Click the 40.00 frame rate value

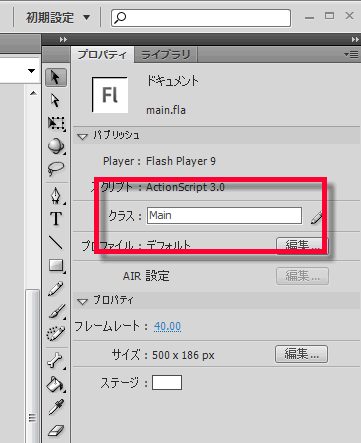tap(167, 326)
